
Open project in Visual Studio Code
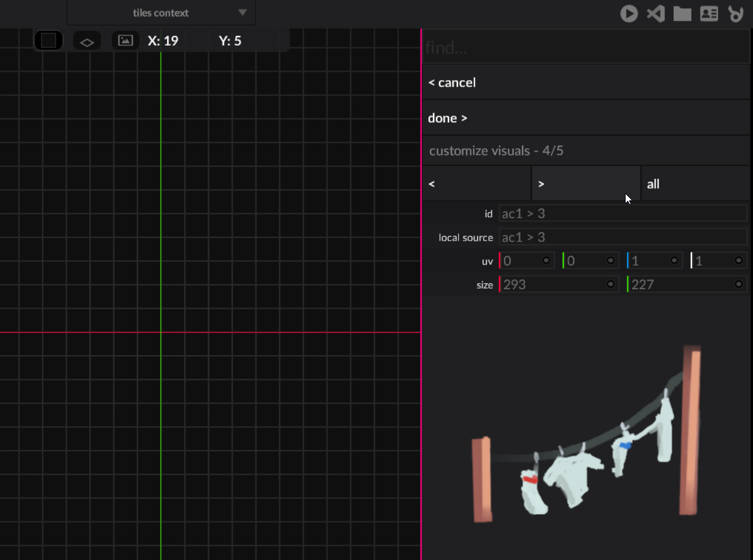click(x=655, y=14)
